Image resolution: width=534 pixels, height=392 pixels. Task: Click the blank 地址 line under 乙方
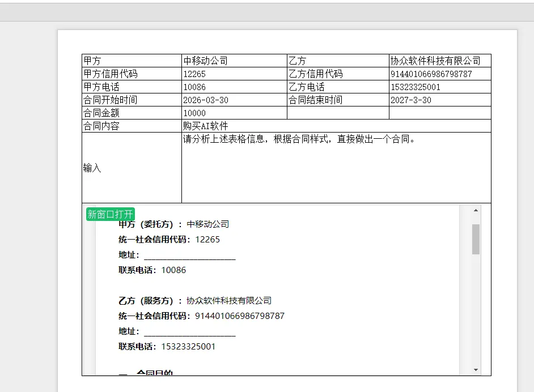tap(177, 331)
